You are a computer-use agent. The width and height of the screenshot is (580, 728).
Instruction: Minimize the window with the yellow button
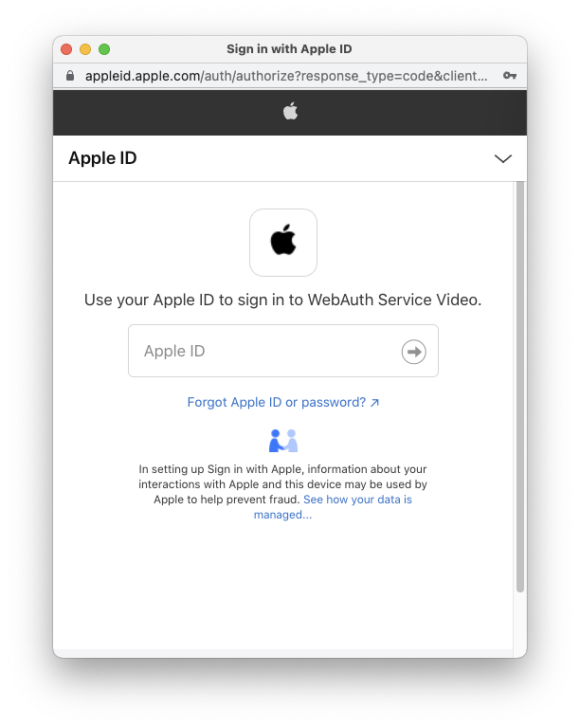(x=85, y=49)
